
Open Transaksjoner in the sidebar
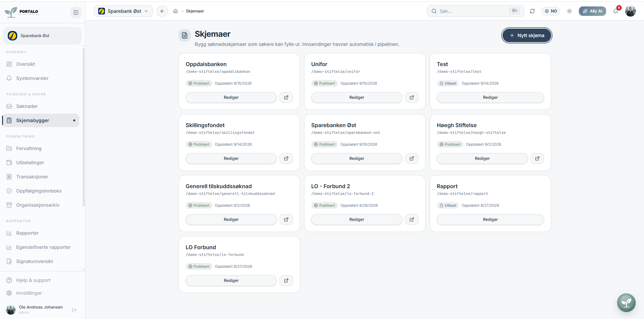41,177
